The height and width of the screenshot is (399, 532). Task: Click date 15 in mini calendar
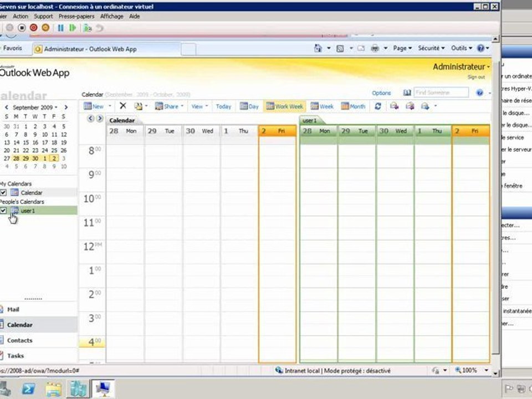tap(26, 142)
